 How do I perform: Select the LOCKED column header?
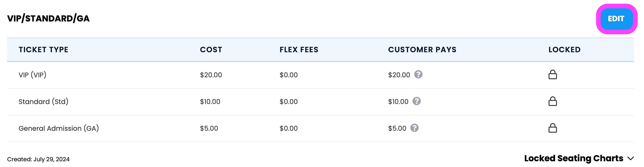click(x=564, y=50)
